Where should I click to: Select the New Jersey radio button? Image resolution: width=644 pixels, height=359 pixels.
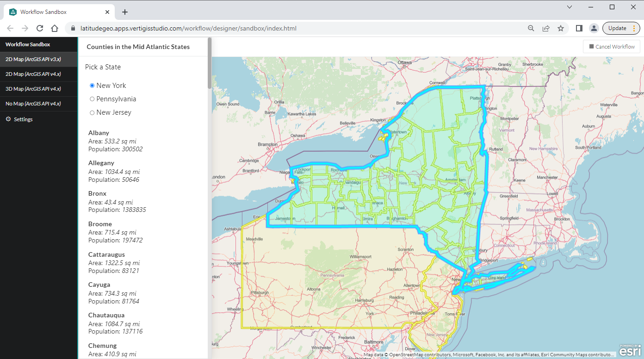pyautogui.click(x=92, y=112)
